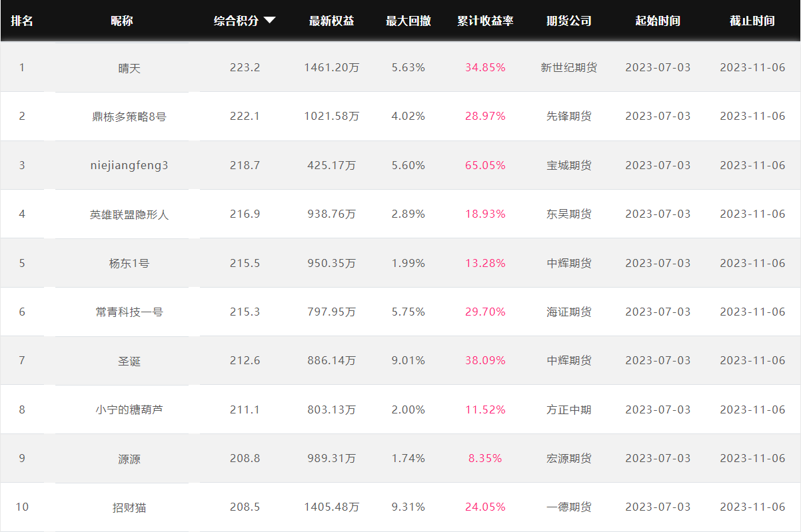Select score value 211.1
This screenshot has height=532, width=801.
(x=245, y=409)
